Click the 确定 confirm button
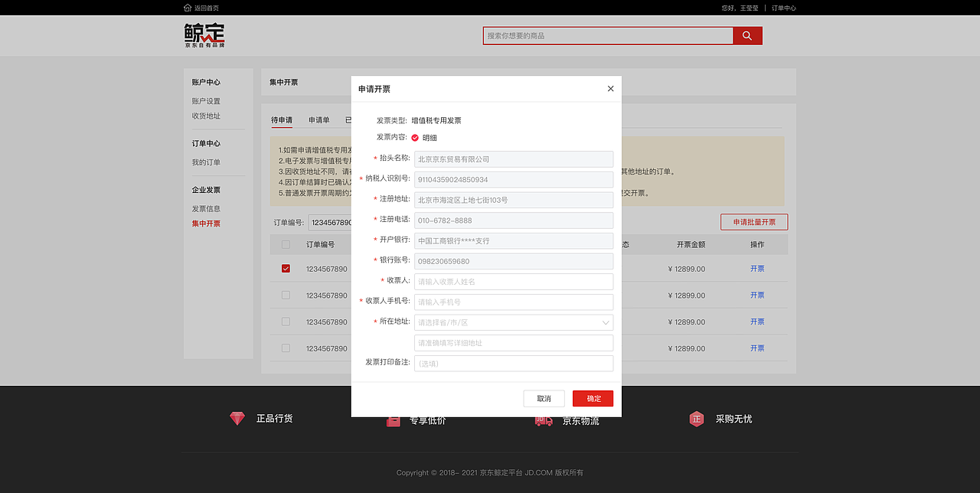 click(x=593, y=398)
